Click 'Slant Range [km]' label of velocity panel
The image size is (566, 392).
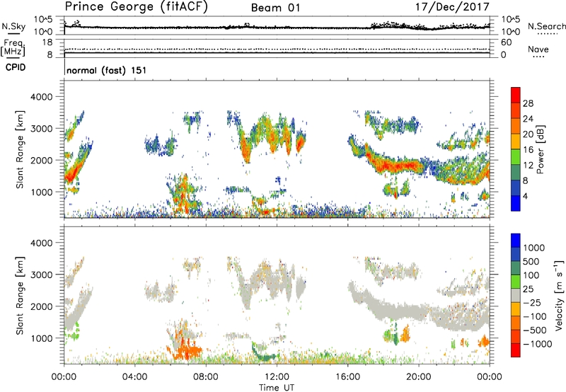pos(21,296)
